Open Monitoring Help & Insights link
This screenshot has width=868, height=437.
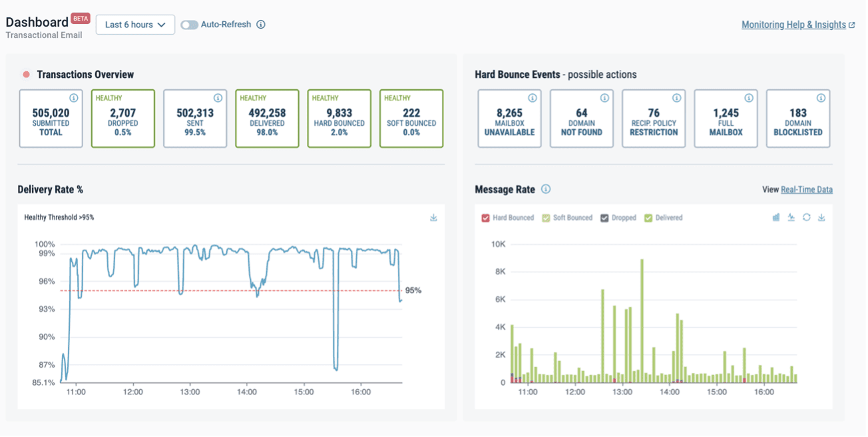(x=793, y=25)
